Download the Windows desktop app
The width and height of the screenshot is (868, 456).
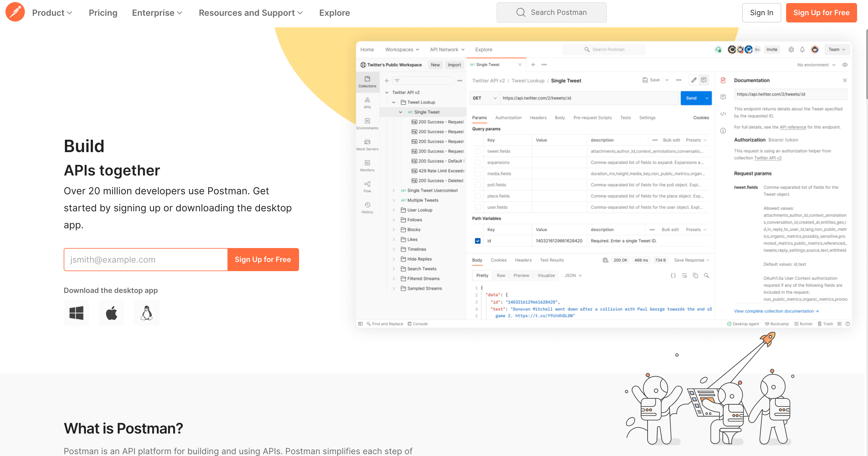coord(76,313)
